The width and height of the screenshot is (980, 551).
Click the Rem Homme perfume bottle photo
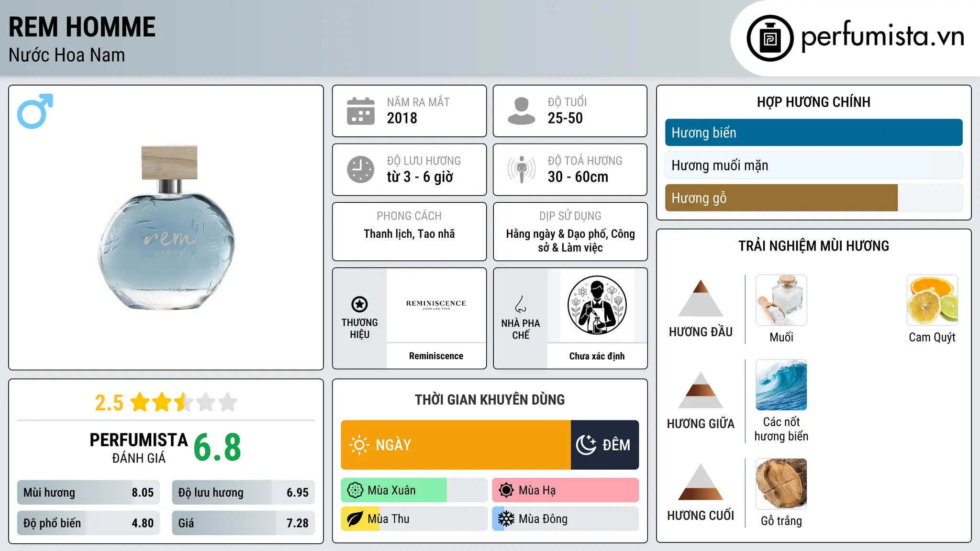[167, 228]
